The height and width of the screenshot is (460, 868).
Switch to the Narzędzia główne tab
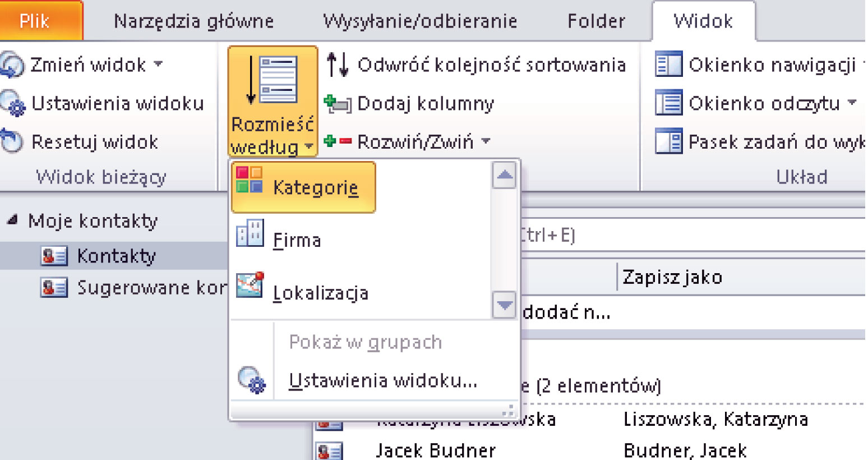coord(193,21)
